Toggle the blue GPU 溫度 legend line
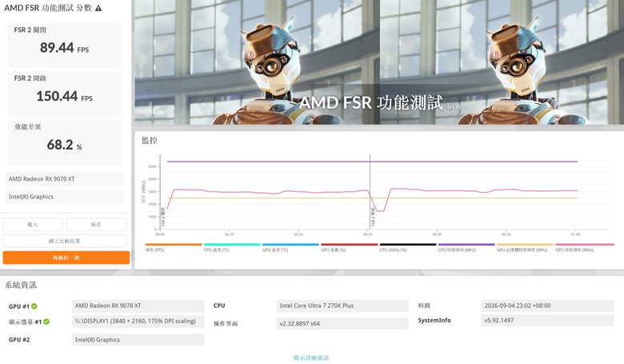This screenshot has width=624, height=364. [290, 247]
